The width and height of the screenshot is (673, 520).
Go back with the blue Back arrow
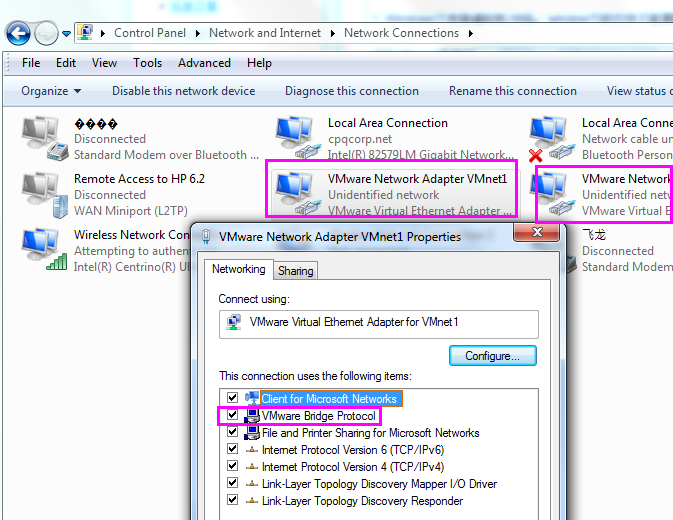[x=18, y=33]
